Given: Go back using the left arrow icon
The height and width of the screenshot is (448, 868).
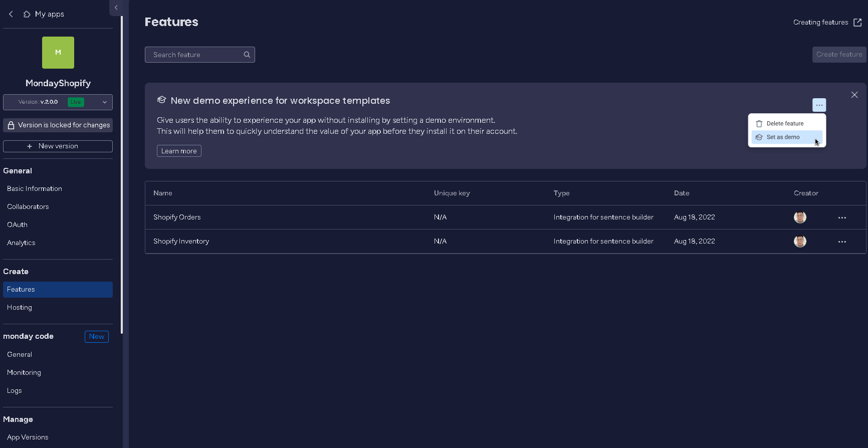Looking at the screenshot, I should (x=11, y=14).
